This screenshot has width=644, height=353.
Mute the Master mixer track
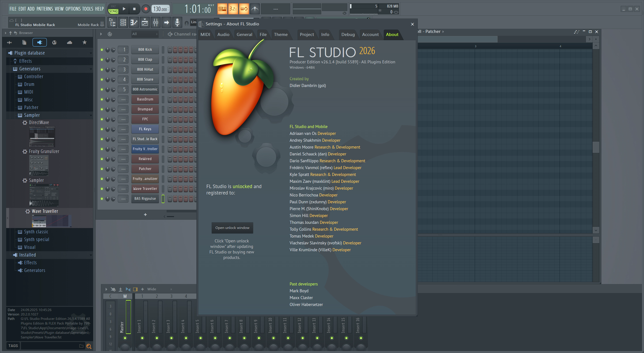[125, 338]
